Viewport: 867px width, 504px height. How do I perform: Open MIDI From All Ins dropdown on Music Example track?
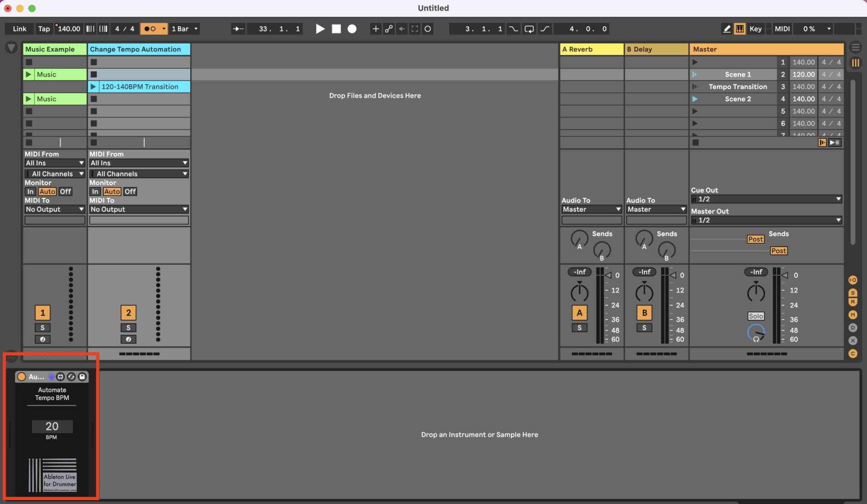click(55, 163)
